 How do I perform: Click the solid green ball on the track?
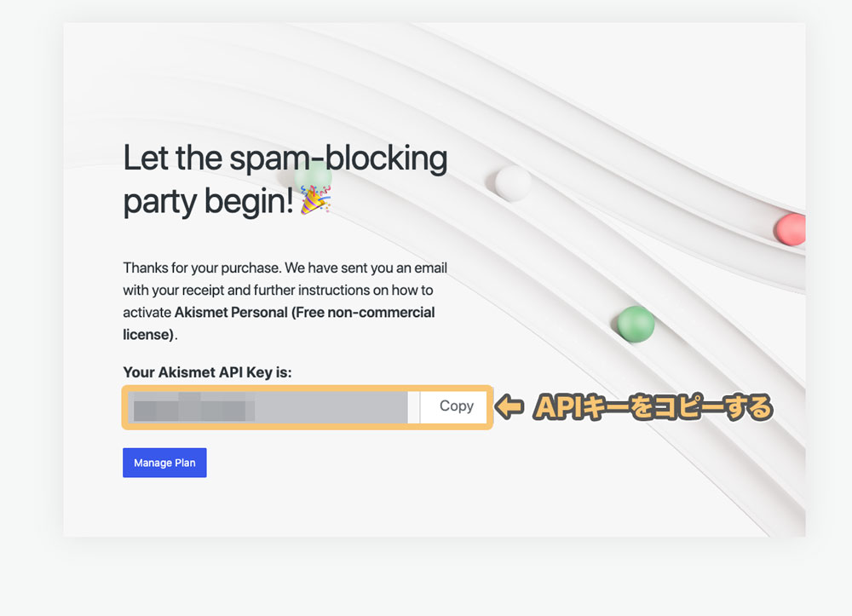pos(636,324)
